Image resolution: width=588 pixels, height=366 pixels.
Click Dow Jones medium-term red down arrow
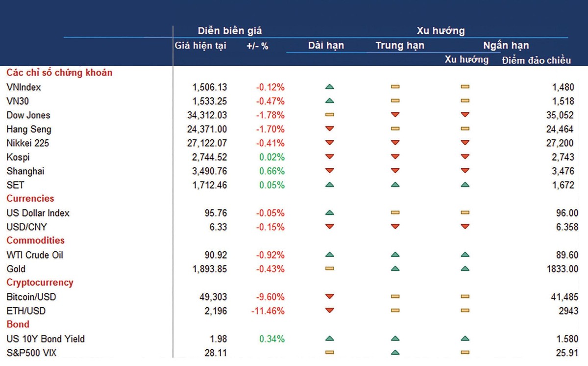click(395, 115)
